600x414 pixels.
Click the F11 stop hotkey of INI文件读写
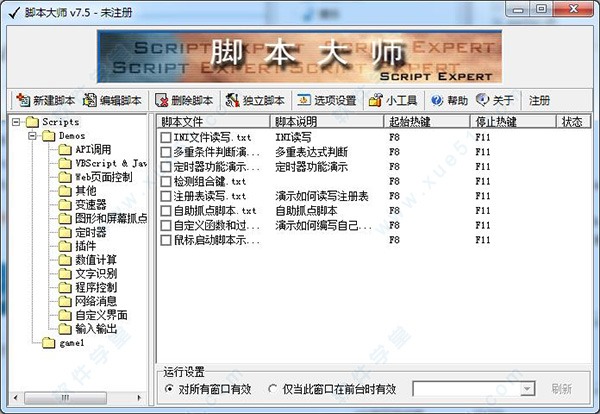click(x=483, y=137)
